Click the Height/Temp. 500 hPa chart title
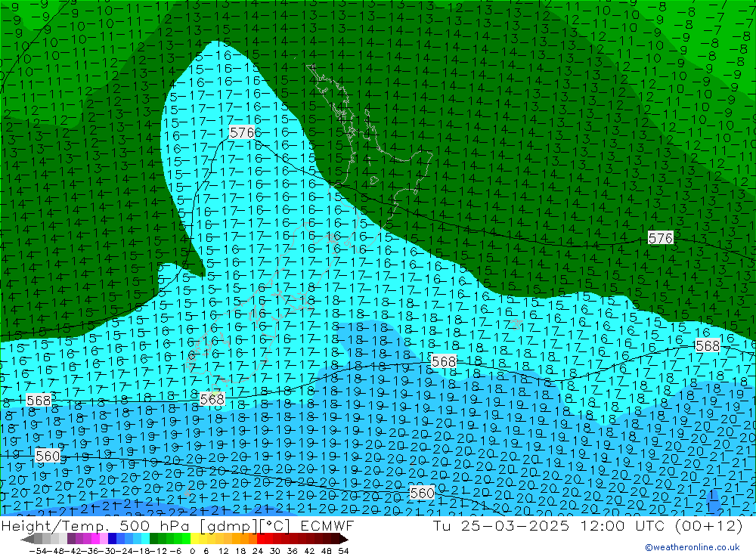 tap(97, 525)
